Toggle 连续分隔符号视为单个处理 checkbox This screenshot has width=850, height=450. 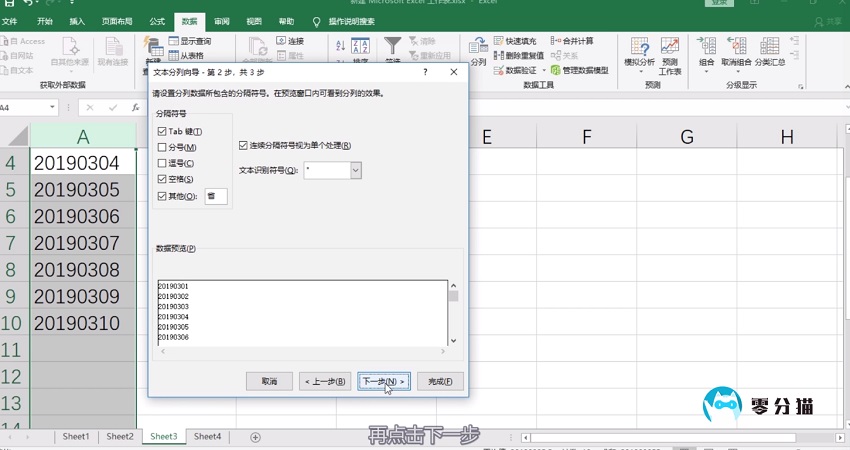244,146
